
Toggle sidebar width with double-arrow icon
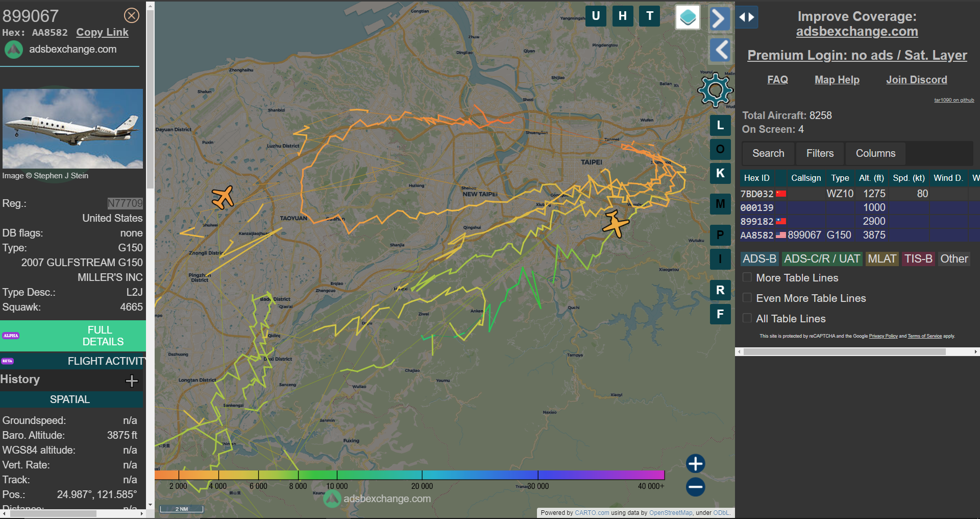[x=747, y=17]
